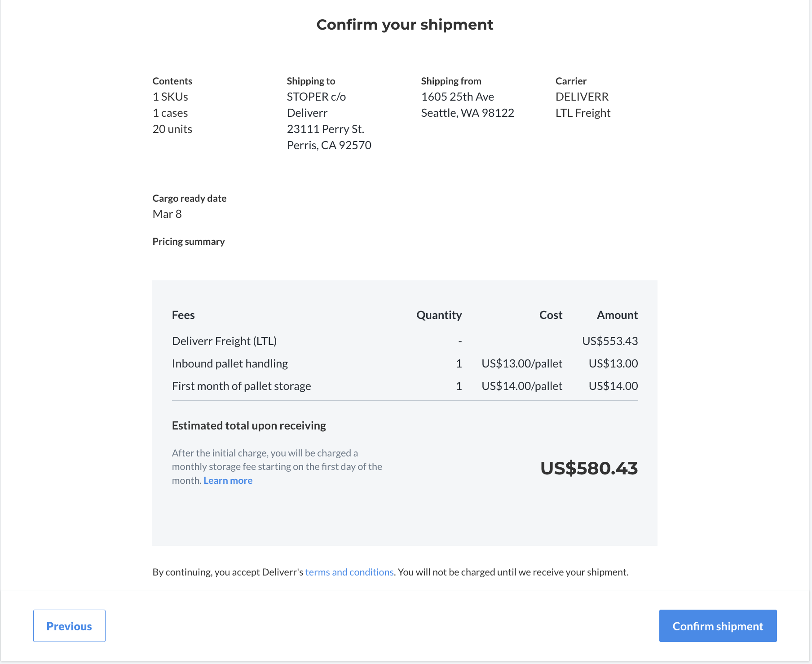Click the Shipping from label

click(451, 81)
